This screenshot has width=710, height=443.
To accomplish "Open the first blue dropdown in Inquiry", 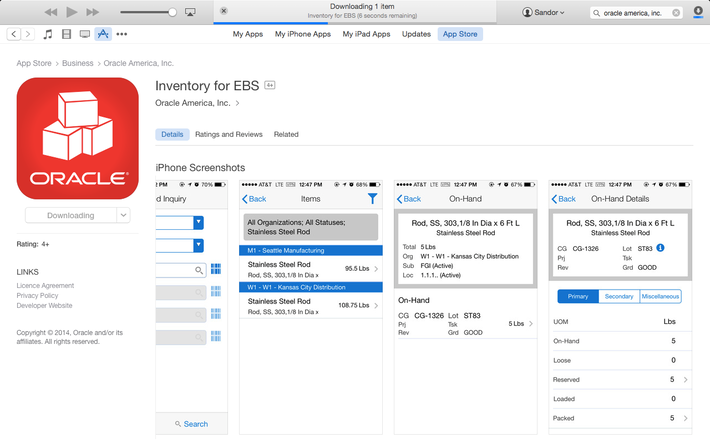I will pos(198,222).
